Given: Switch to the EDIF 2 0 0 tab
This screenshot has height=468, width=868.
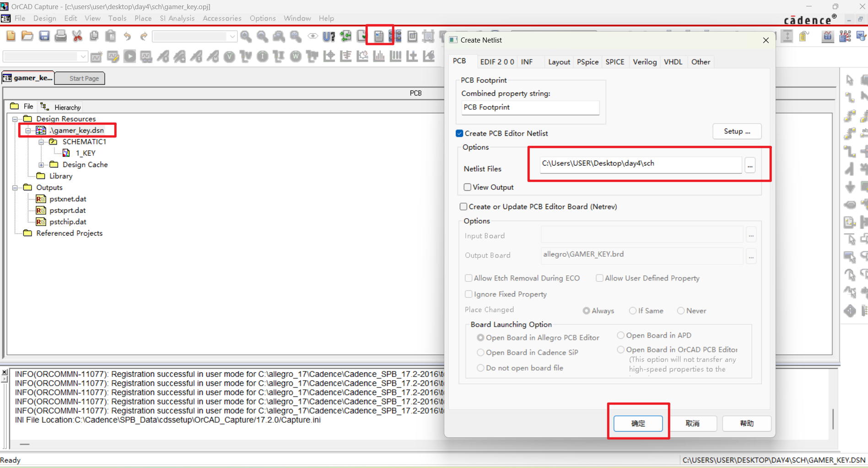Looking at the screenshot, I should click(x=497, y=62).
